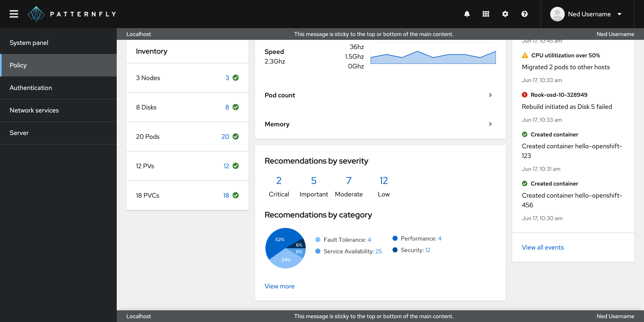Viewport: 644px width, 322px height.
Task: Open the application launcher grid
Action: click(486, 14)
